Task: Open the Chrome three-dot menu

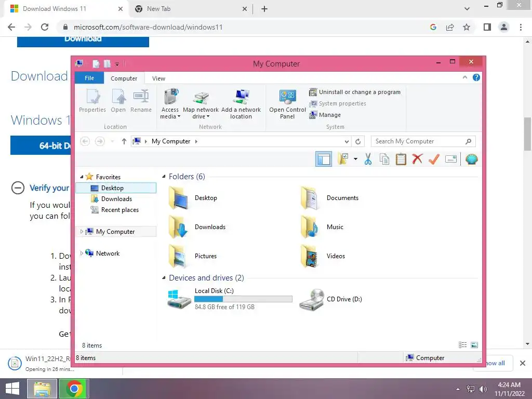Action: [521, 27]
